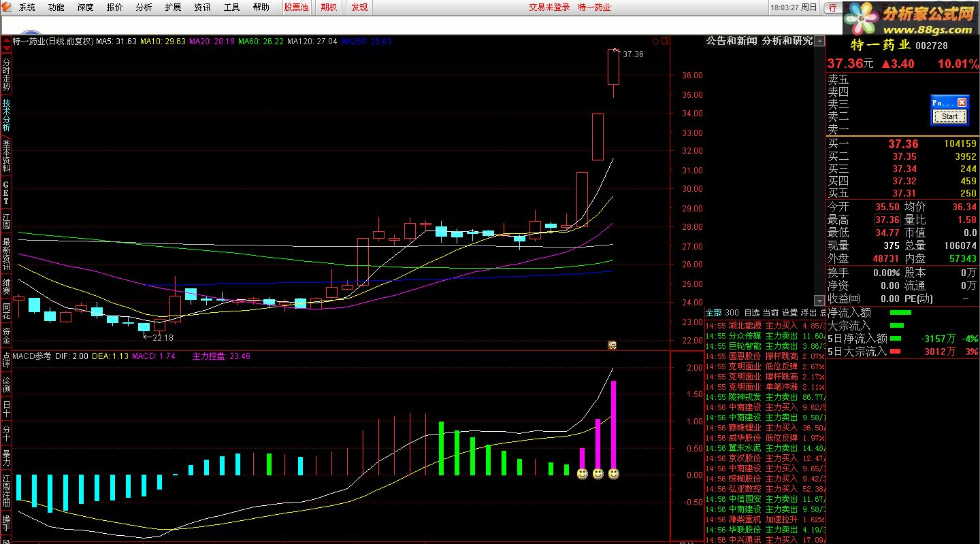Select the 300 filter tab in alerts list
This screenshot has height=544, width=980.
(x=732, y=313)
